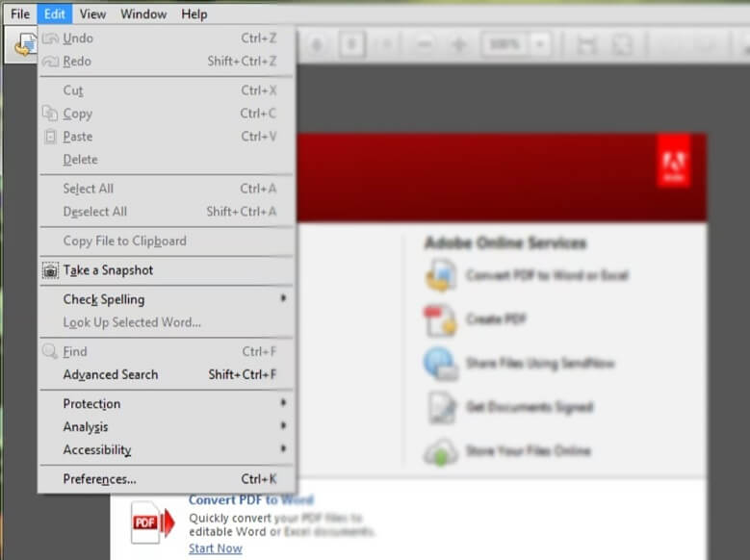Click Look Up Selected Word entry
This screenshot has width=750, height=560.
(x=167, y=322)
